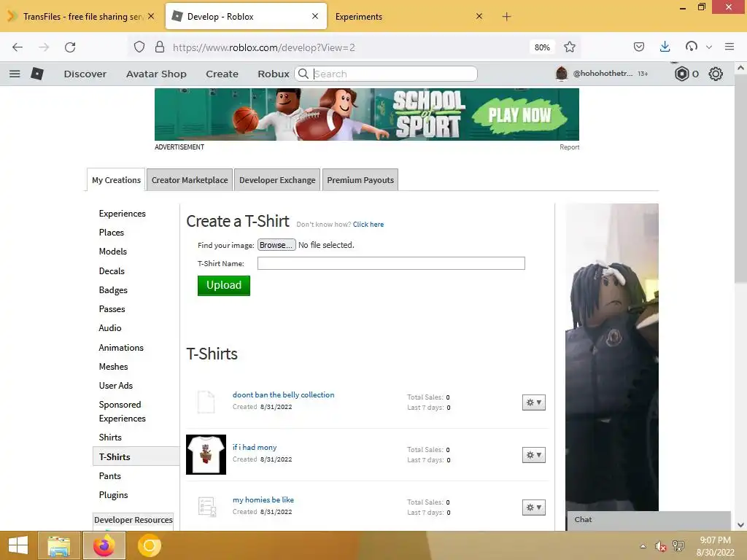Select Shirts in the sidebar
Image resolution: width=747 pixels, height=560 pixels.
click(110, 437)
